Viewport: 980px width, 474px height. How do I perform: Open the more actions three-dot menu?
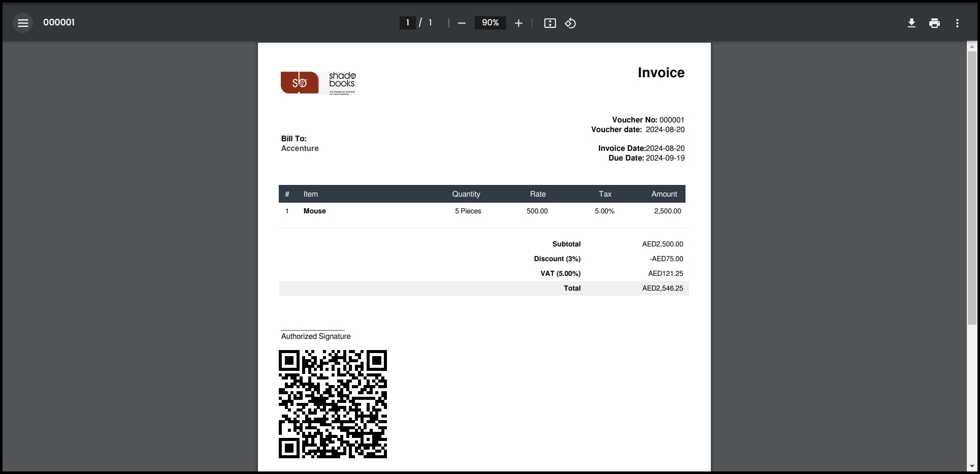click(957, 23)
